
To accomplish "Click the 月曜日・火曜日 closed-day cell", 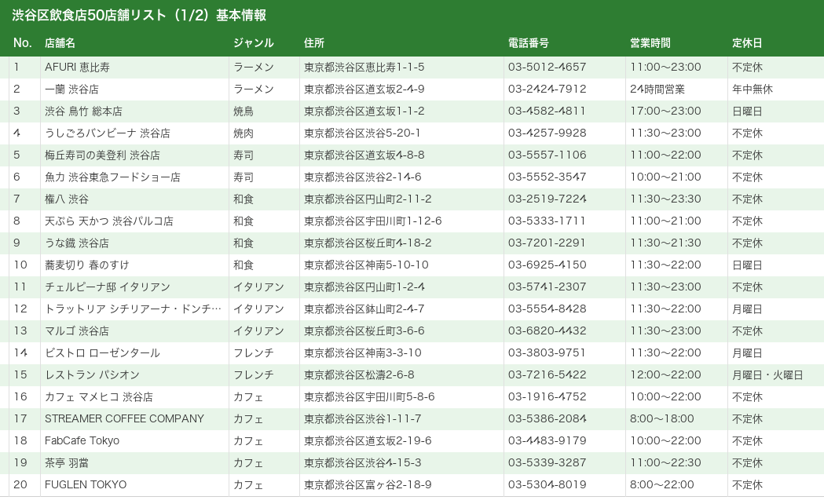I will (x=767, y=375).
